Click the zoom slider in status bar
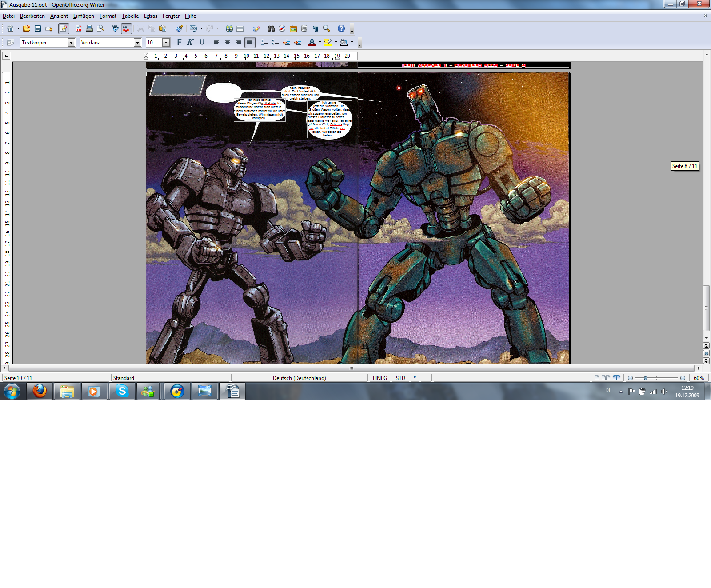Screen dimensions: 711x588 tap(656, 378)
